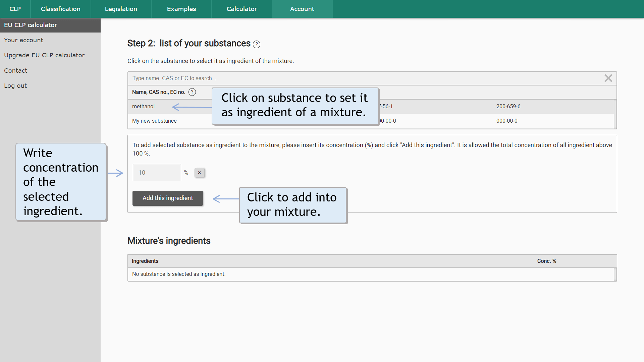
Task: Click the X button to remove concentration
Action: tap(200, 172)
